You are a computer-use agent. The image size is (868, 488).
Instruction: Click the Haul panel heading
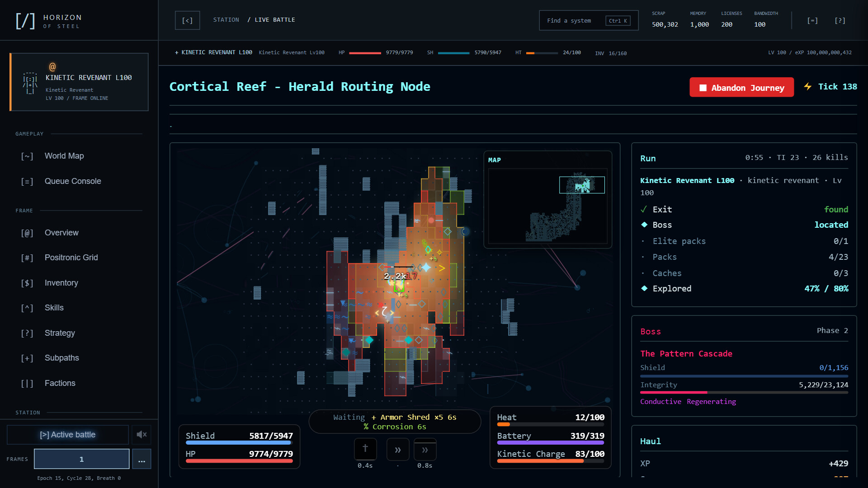651,441
